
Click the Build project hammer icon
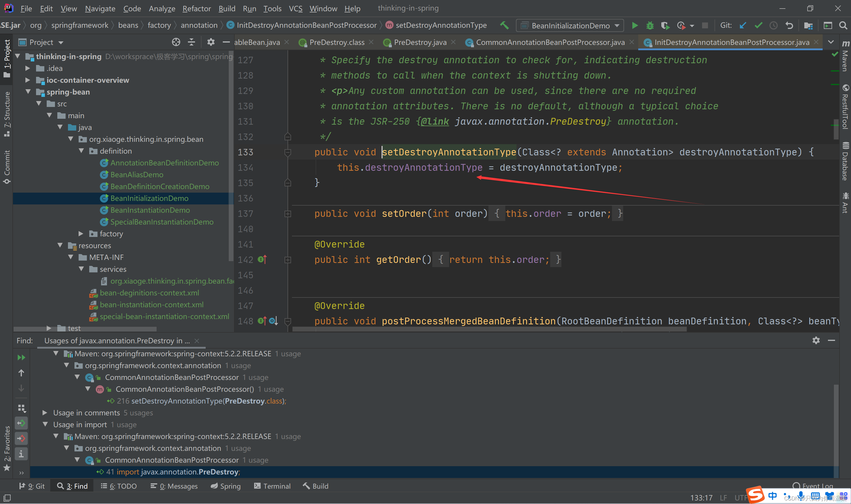point(504,25)
